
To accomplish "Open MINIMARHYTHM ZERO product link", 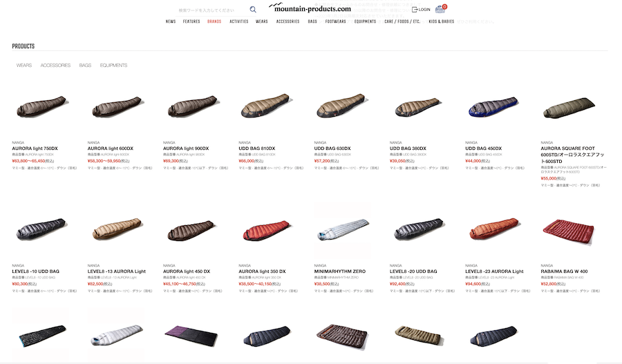I will (x=340, y=271).
